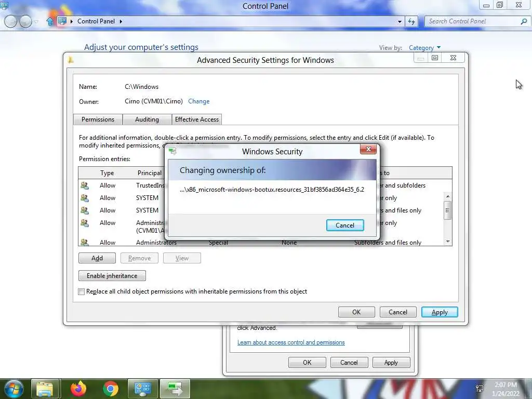Click the Add permission entry button
Viewport: 532px width, 399px height.
[97, 258]
